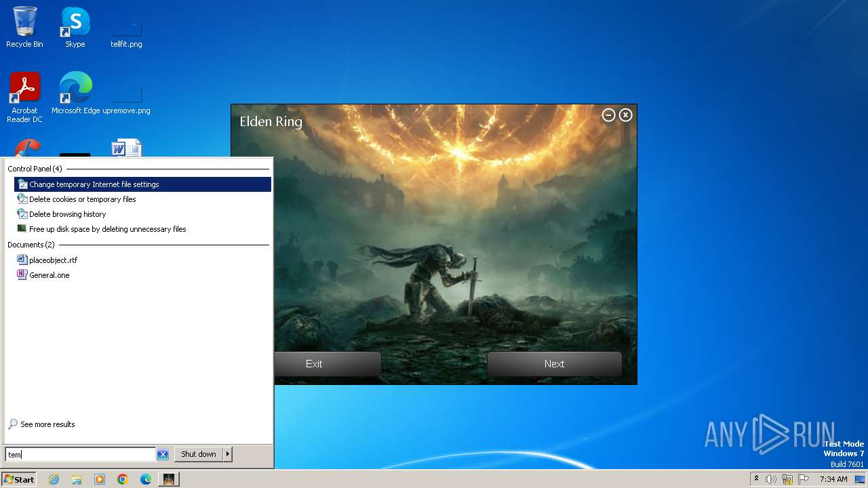
Task: Click the Next button in installer
Action: pyautogui.click(x=554, y=364)
